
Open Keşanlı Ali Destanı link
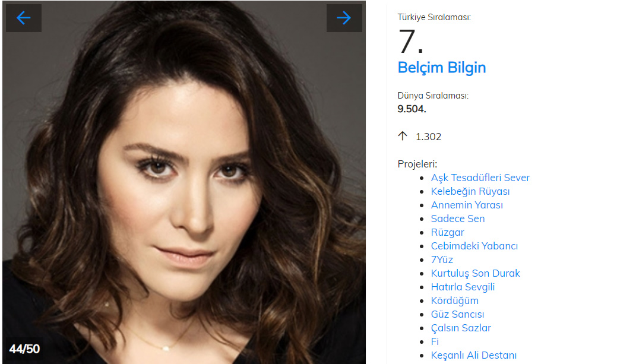click(x=473, y=356)
